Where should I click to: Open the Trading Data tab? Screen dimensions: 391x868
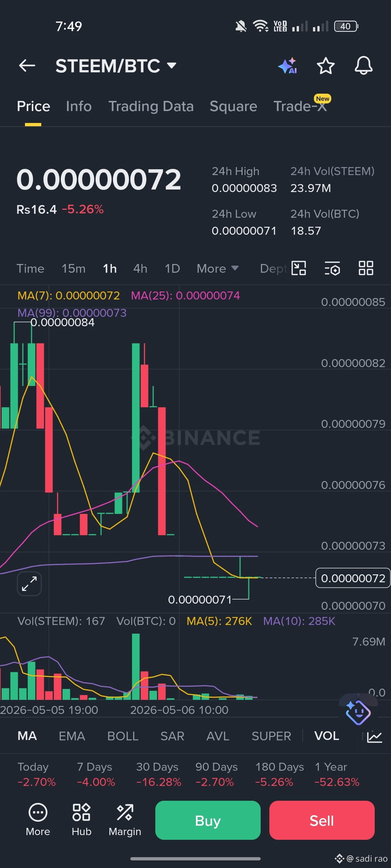pyautogui.click(x=151, y=106)
